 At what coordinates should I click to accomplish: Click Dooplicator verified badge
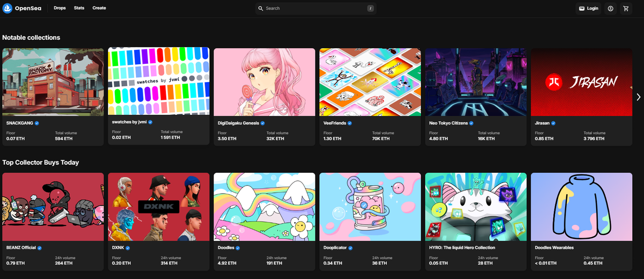(351, 248)
